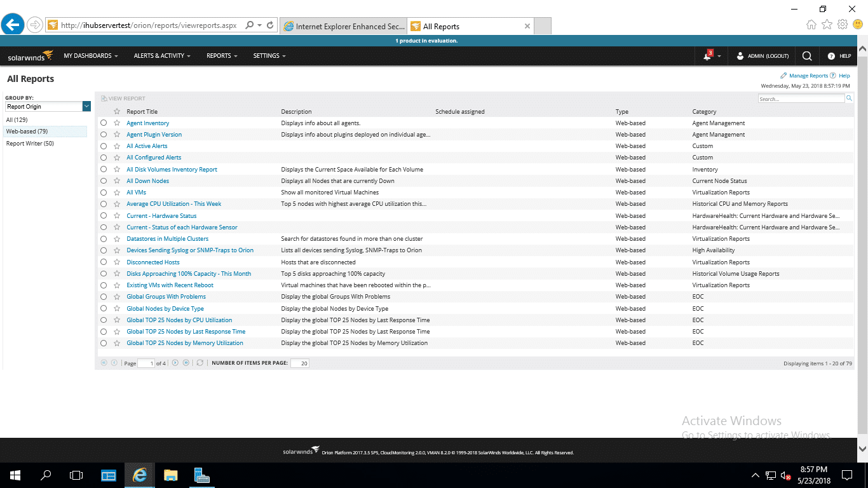The image size is (868, 488).
Task: Open address bar search dropdown arrow
Action: click(260, 25)
